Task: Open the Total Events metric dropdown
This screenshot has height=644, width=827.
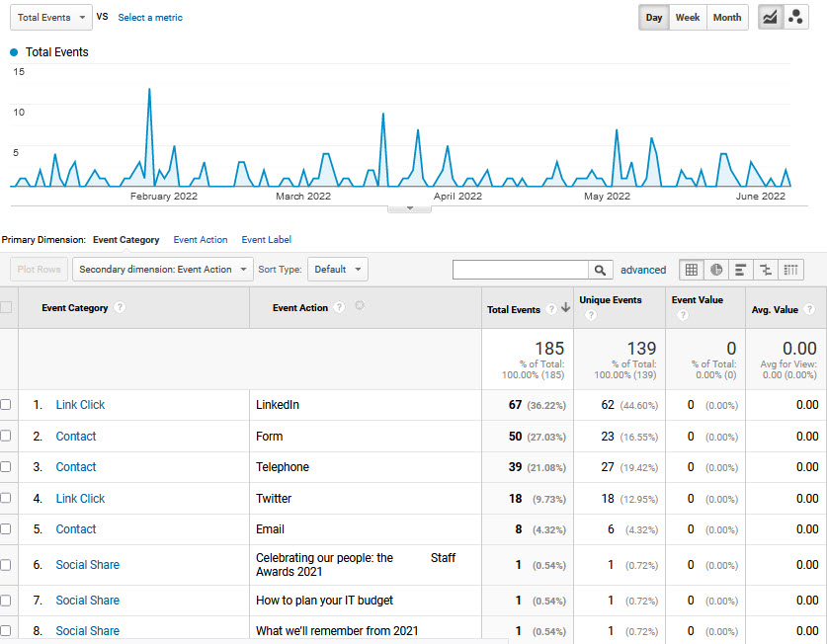Action: (x=51, y=18)
